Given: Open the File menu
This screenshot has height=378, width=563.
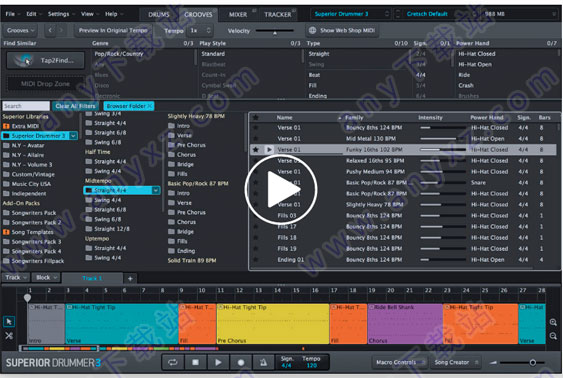Looking at the screenshot, I should point(11,14).
